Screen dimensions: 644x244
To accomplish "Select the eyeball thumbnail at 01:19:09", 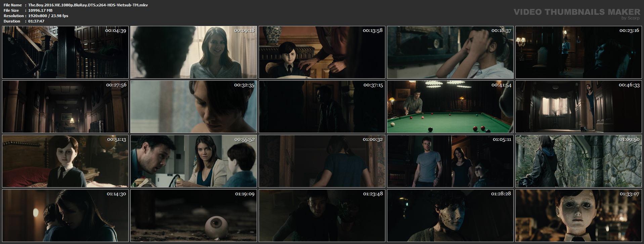I will point(194,216).
